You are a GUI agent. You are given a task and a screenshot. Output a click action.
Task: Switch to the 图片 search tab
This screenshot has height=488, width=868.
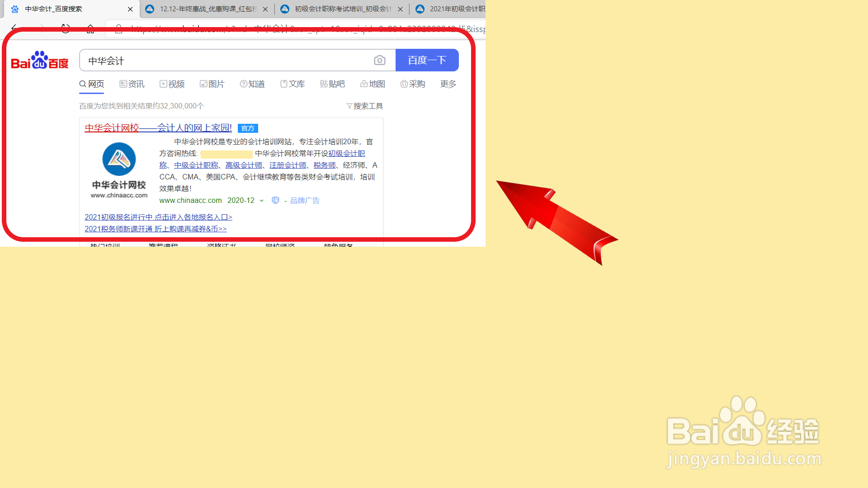212,84
